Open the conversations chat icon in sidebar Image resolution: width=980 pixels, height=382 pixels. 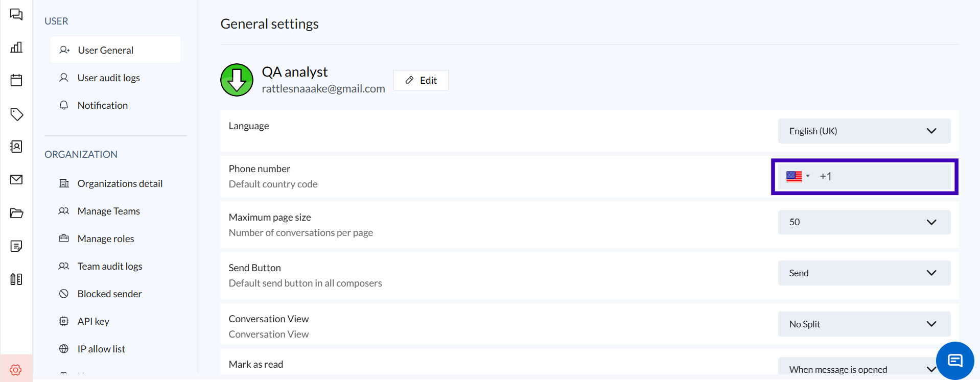point(16,14)
